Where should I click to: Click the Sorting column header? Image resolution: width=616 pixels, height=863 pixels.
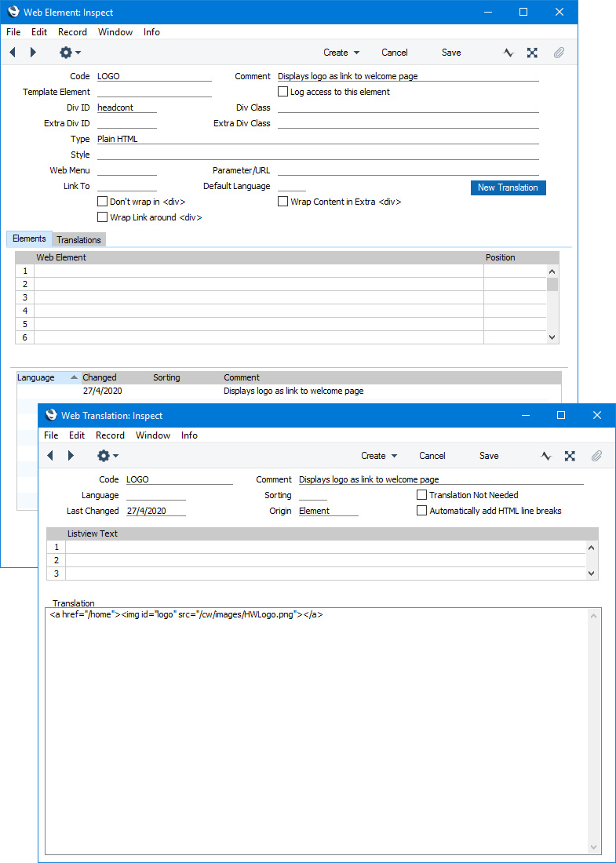click(166, 377)
